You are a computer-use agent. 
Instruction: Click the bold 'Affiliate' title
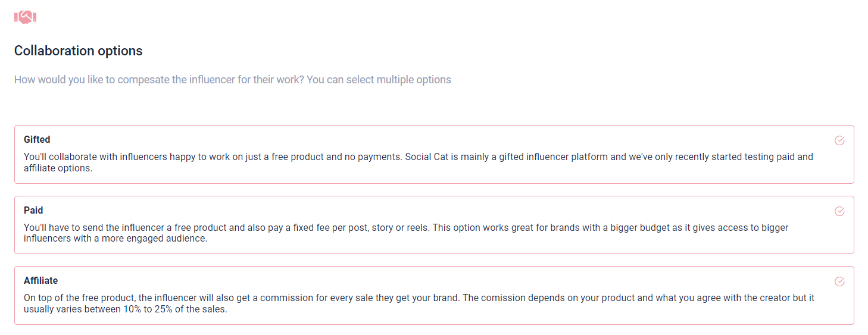[40, 280]
